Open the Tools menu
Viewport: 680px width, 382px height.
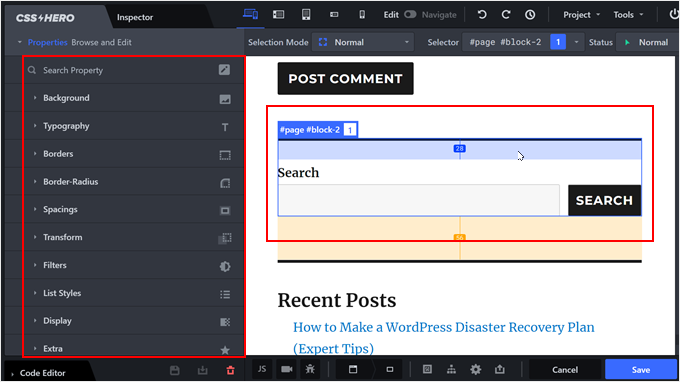628,15
